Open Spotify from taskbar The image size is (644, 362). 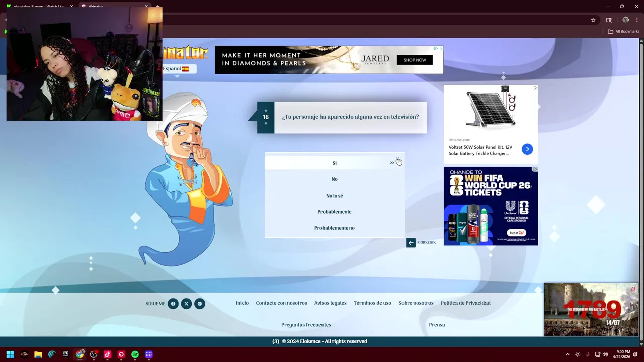click(x=135, y=354)
